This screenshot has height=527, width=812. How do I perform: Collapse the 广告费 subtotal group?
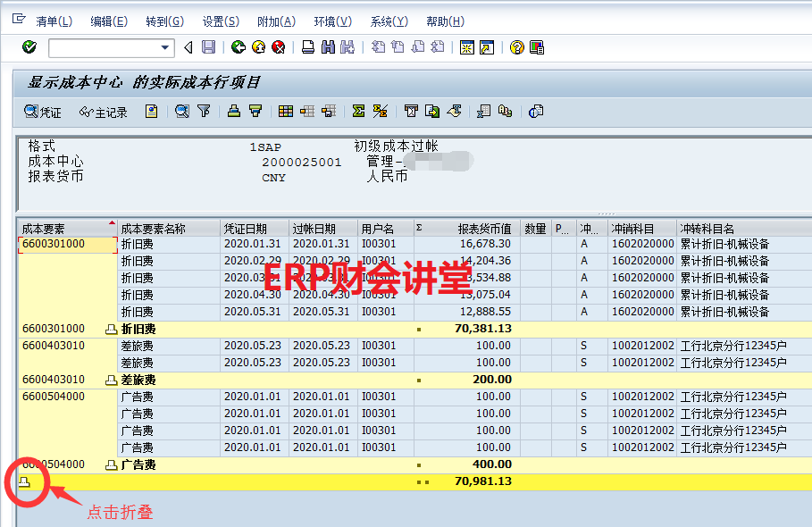(111, 464)
